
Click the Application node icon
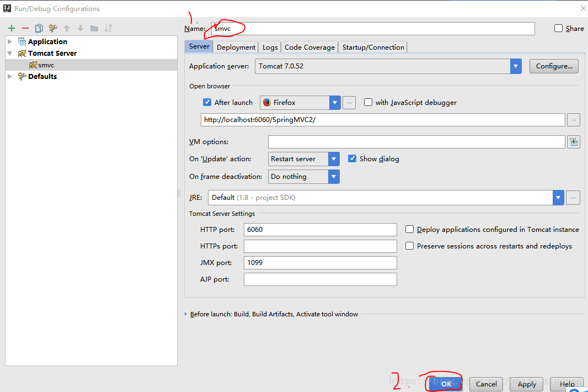(22, 41)
